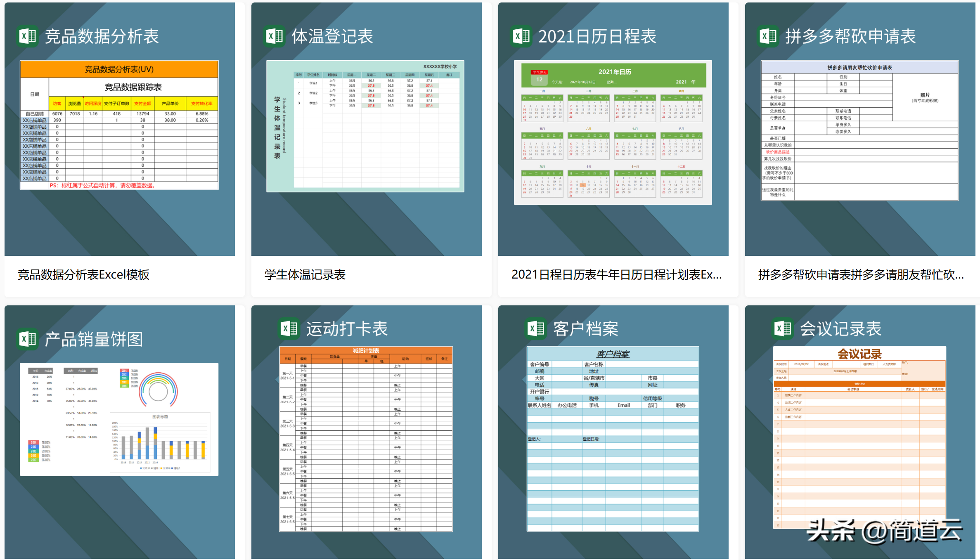The image size is (980, 560).
Task: Click heading 运动打卡表
Action: coord(347,329)
